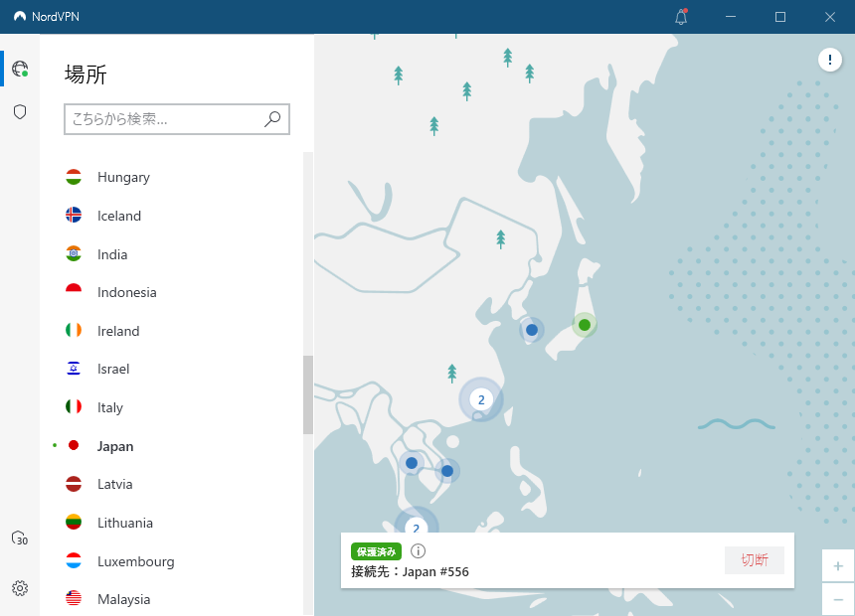Image resolution: width=855 pixels, height=616 pixels.
Task: Click the Israel flag icon
Action: [74, 369]
